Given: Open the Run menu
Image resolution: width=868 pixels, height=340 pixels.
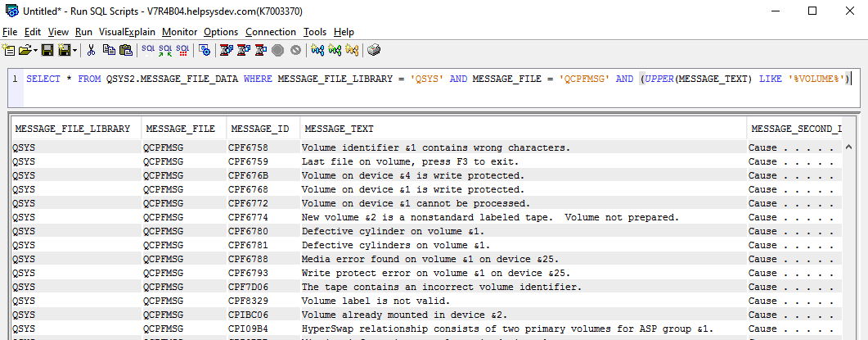Looking at the screenshot, I should 83,32.
